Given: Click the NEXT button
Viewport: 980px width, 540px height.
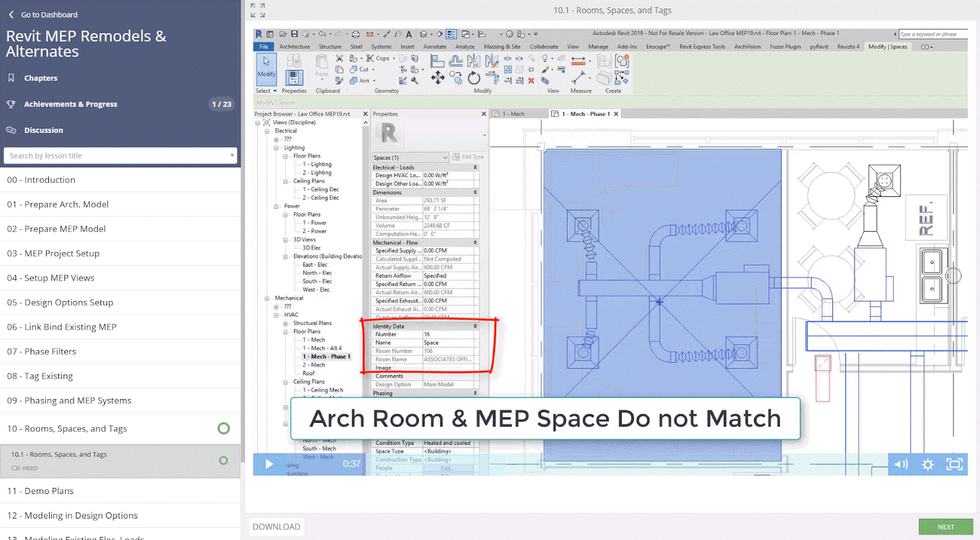Looking at the screenshot, I should click(946, 527).
